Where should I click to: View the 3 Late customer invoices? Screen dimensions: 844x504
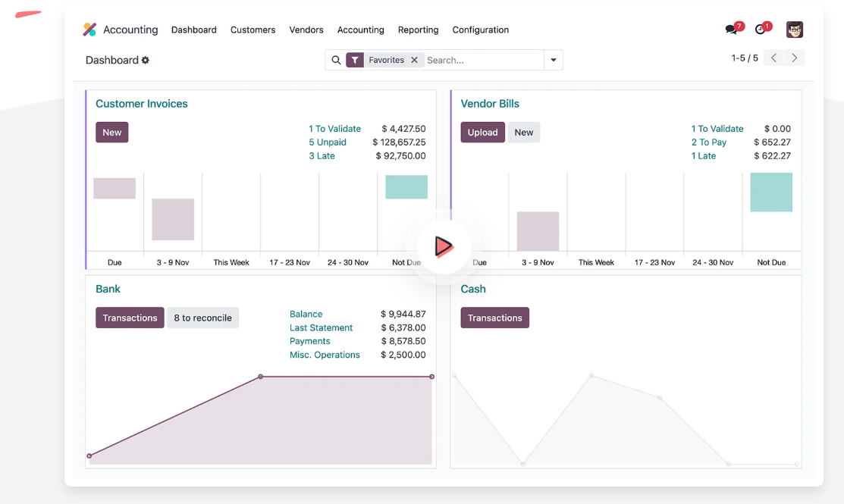322,156
